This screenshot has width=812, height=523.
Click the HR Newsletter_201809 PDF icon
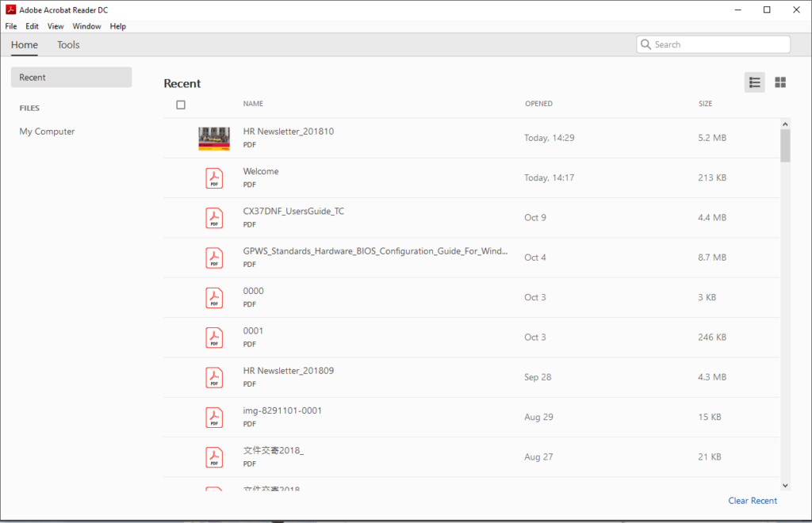point(214,377)
